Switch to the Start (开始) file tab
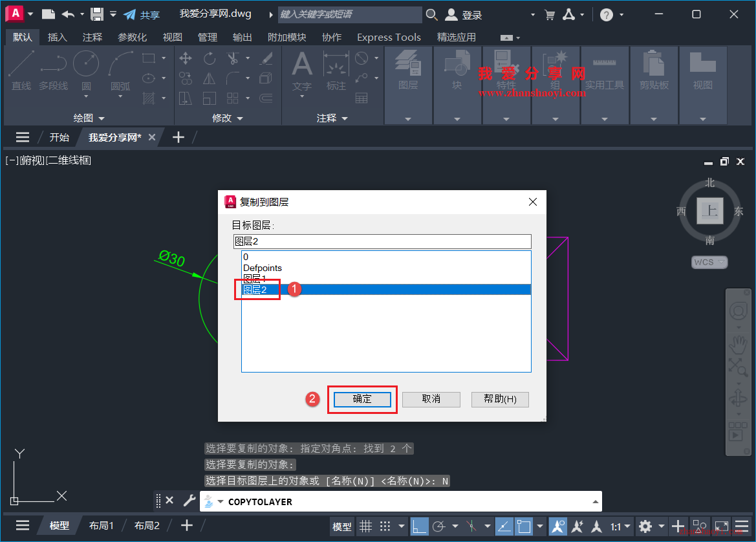The height and width of the screenshot is (542, 756). coord(59,137)
